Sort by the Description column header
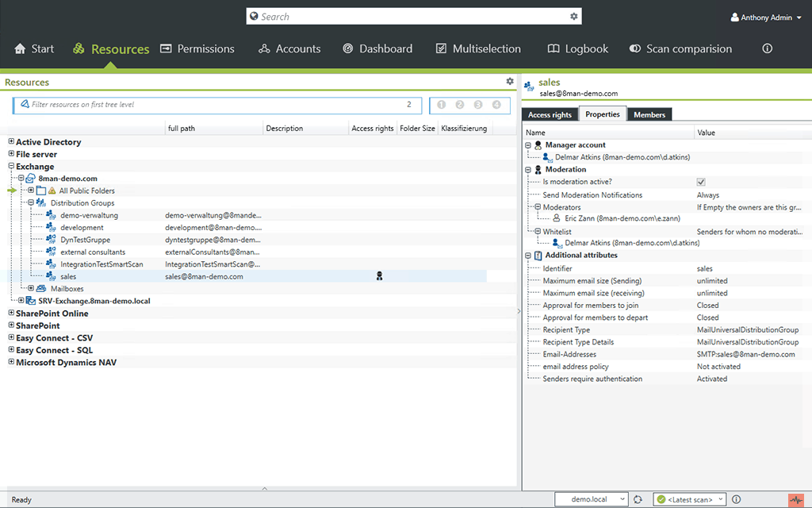This screenshot has width=812, height=508. coord(305,128)
